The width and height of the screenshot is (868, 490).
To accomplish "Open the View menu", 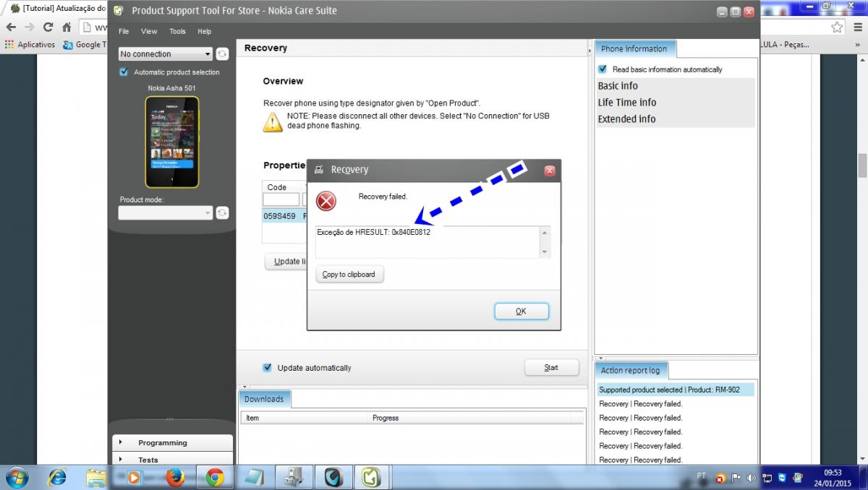I will [x=149, y=32].
